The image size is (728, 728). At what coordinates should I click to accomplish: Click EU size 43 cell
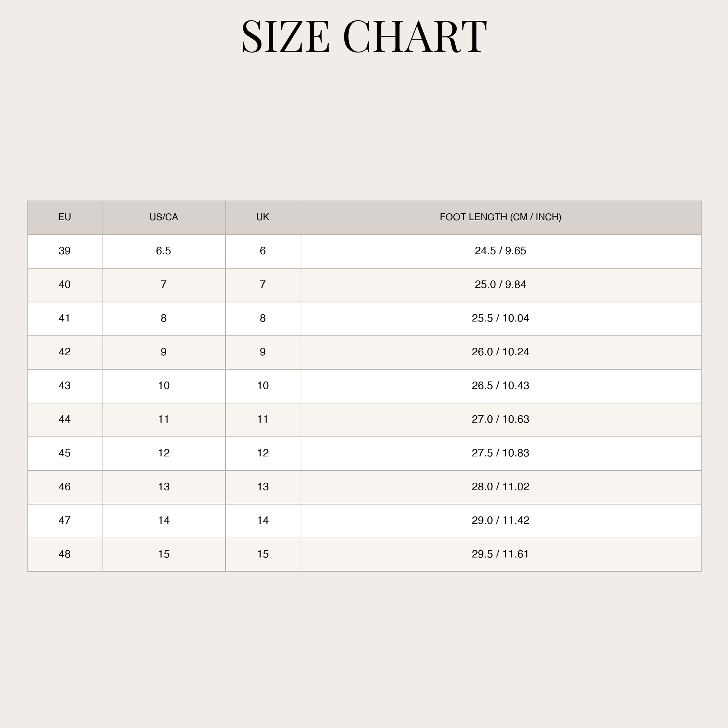(64, 386)
